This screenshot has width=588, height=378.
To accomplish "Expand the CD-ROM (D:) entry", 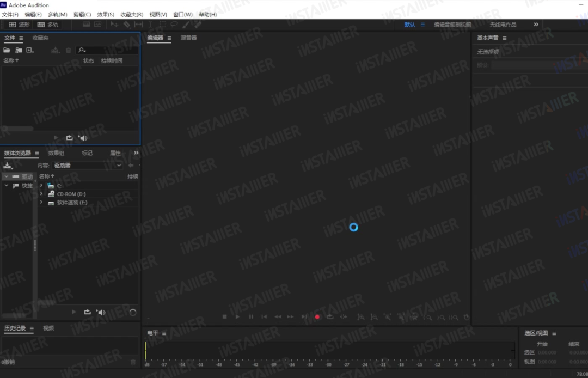I will [41, 194].
